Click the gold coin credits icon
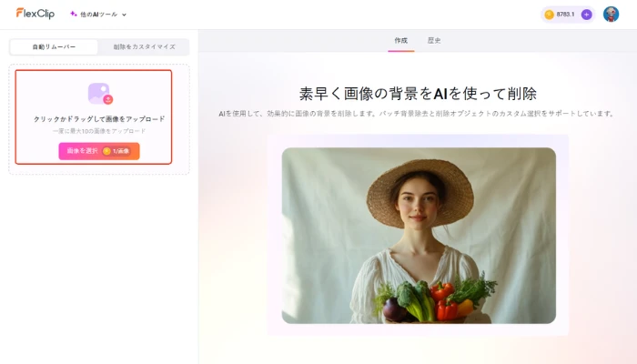 click(x=550, y=15)
